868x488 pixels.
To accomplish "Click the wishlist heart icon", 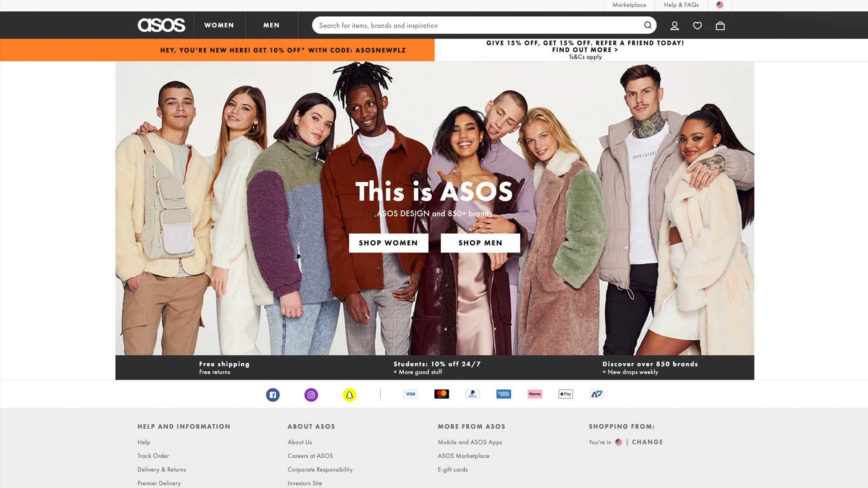I will 698,25.
